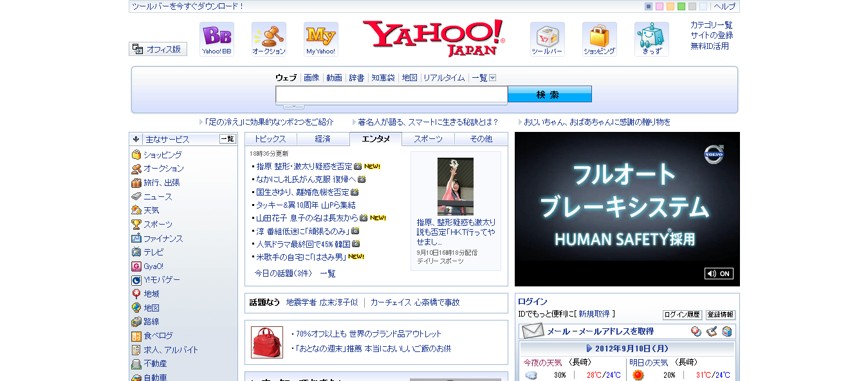
Task: Expand the 一覧 search category dropdown arrow
Action: (x=493, y=78)
